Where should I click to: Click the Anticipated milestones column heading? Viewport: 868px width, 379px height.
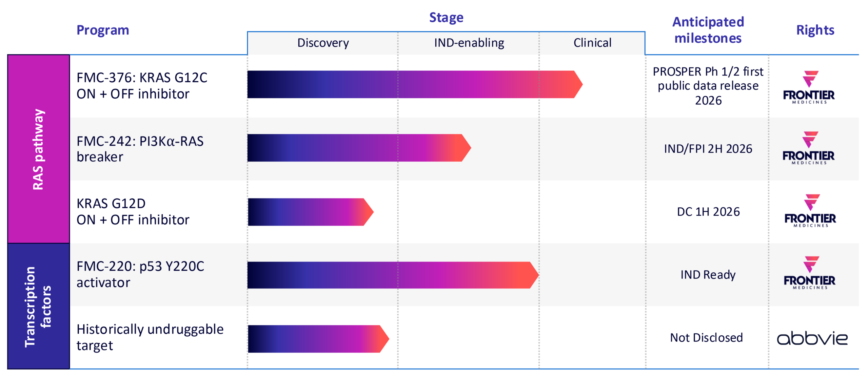(708, 30)
